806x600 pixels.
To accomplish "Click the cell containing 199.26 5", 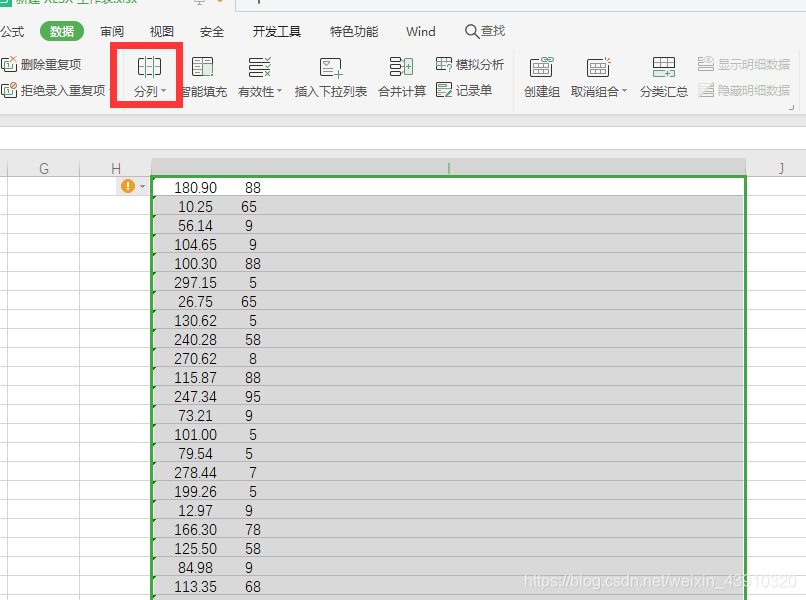I will [449, 491].
